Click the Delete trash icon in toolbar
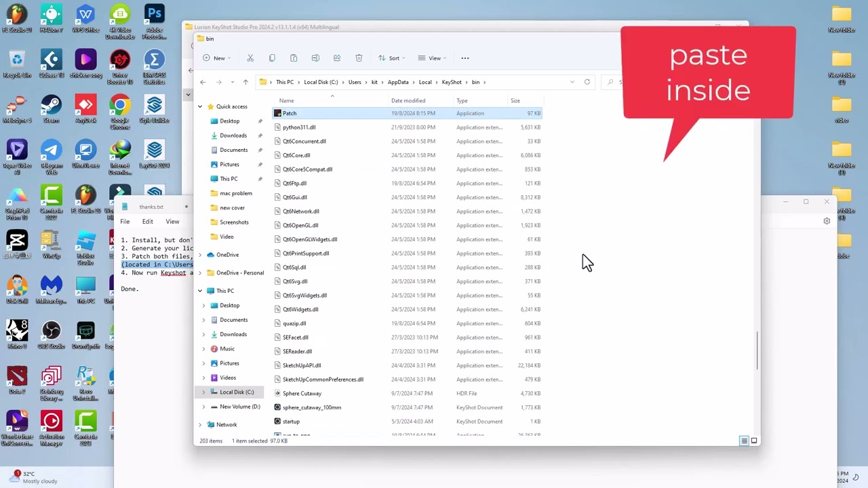Image resolution: width=868 pixels, height=488 pixels. tap(359, 58)
